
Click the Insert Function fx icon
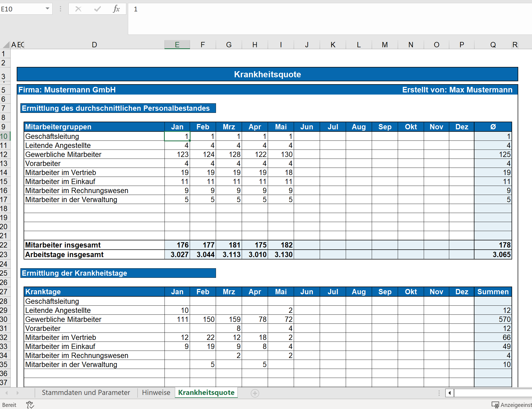116,9
